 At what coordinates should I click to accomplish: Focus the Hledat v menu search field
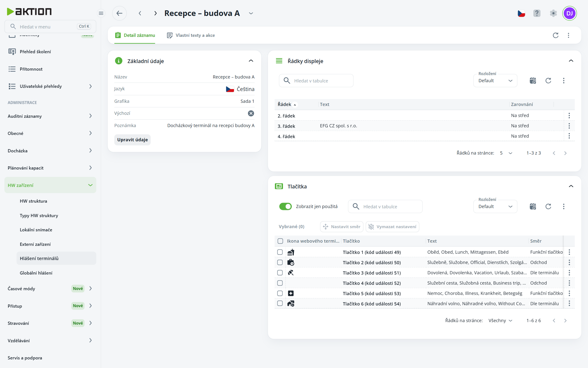[x=50, y=26]
